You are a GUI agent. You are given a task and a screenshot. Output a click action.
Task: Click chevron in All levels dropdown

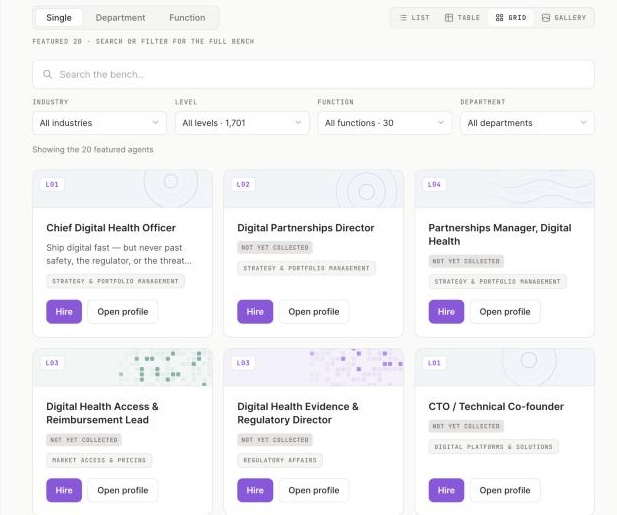(298, 123)
